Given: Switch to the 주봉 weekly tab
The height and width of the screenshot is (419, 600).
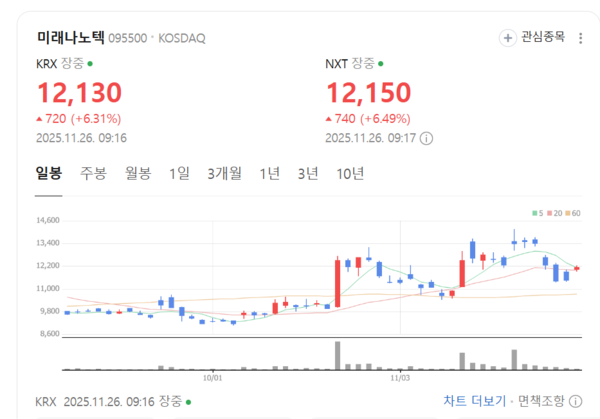Looking at the screenshot, I should [x=93, y=173].
